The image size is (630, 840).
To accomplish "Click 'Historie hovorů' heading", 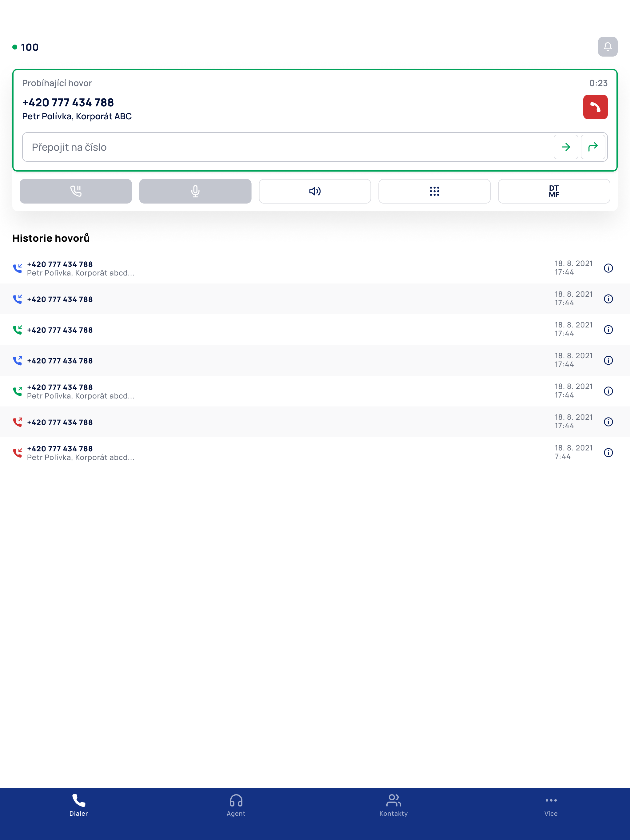I will coord(51,238).
